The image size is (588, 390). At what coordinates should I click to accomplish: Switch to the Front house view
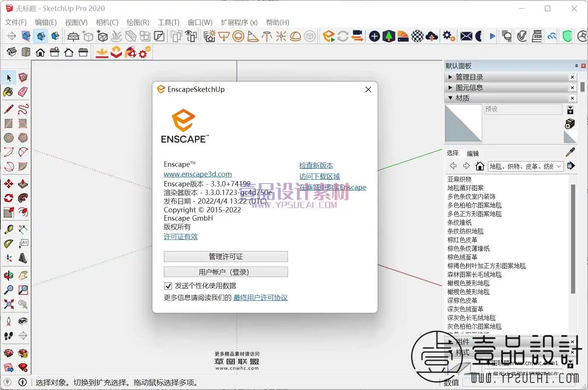point(40,52)
